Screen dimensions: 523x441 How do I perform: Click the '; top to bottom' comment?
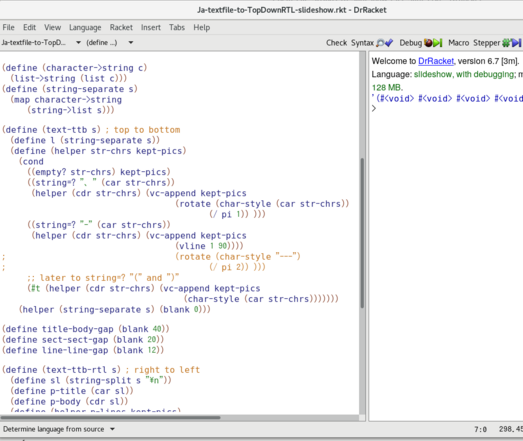coord(143,130)
